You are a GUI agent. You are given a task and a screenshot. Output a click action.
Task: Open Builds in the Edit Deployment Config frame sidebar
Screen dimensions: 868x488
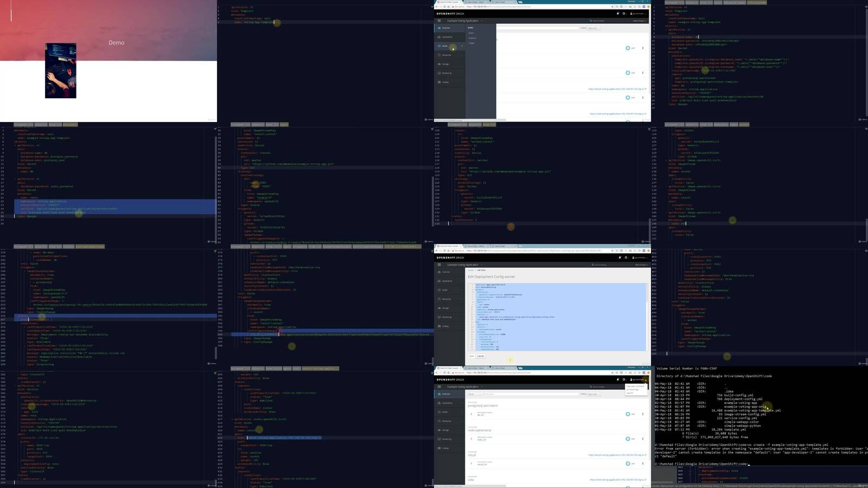449,290
